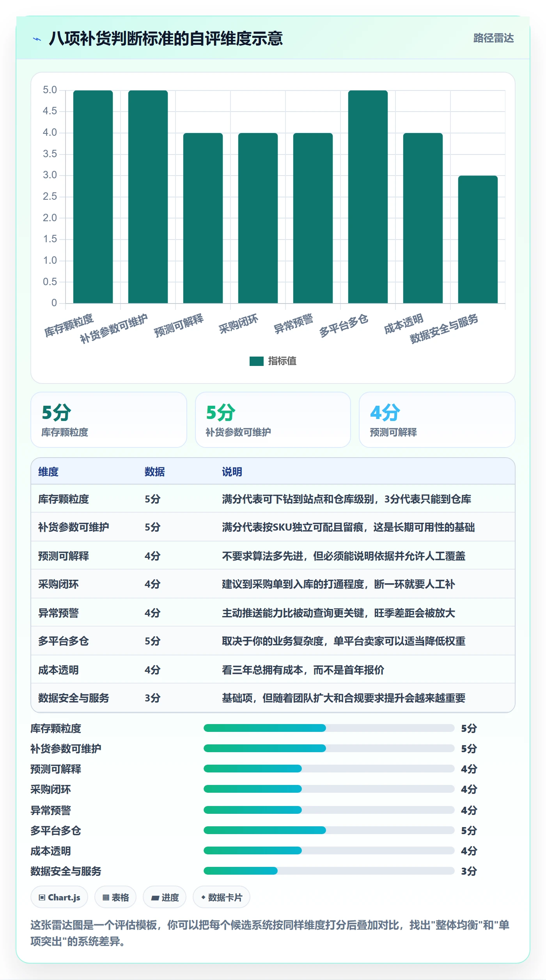Open the 4分 预测可解释 data card
Image resolution: width=546 pixels, height=980 pixels.
(x=437, y=420)
